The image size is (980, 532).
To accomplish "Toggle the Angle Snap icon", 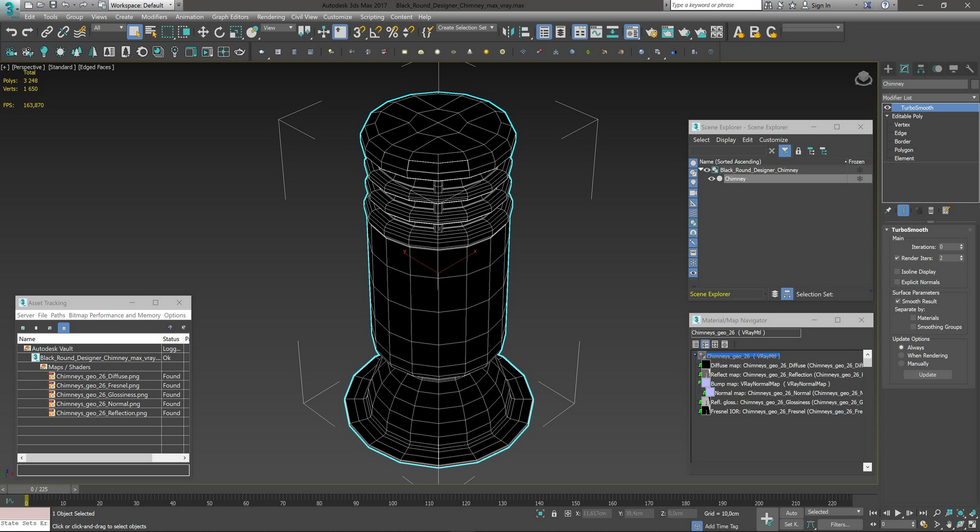I will click(376, 32).
